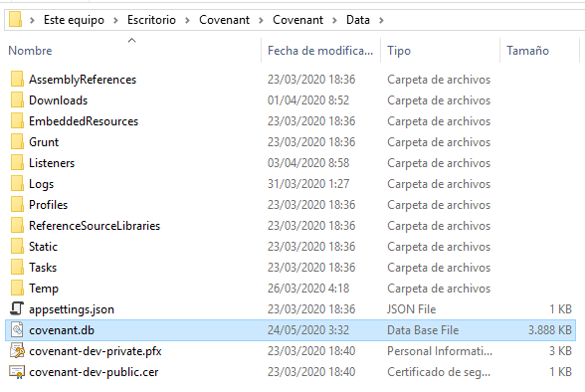
Task: Click the Profiles folder icon
Action: (17, 204)
